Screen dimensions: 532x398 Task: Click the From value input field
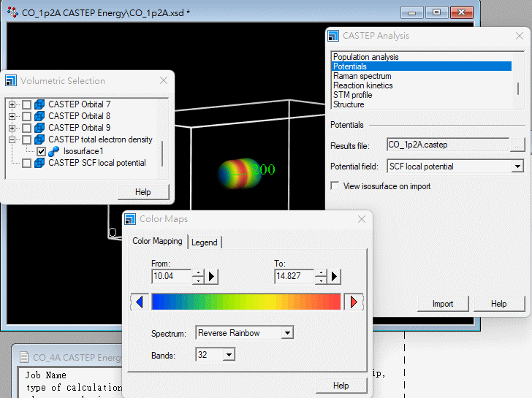coord(171,277)
